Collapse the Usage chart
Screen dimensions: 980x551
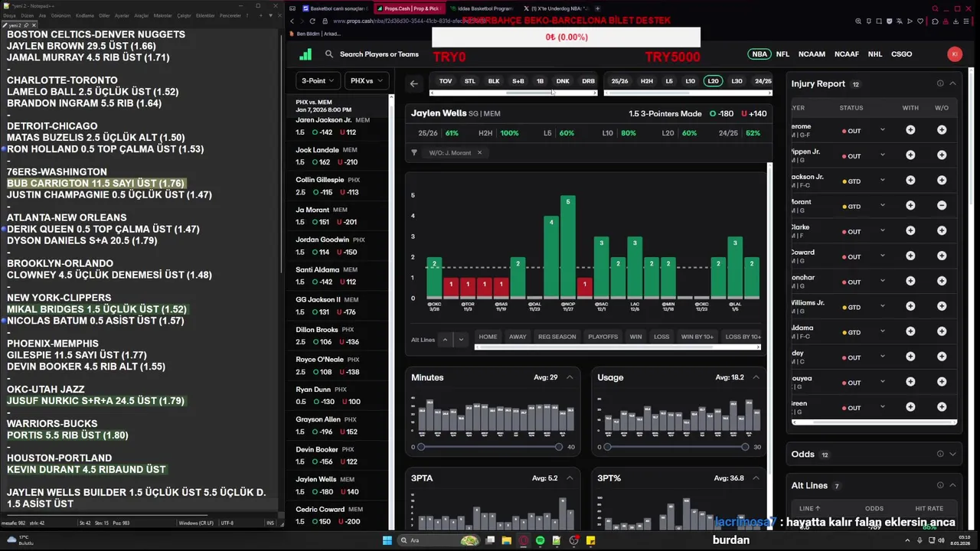pyautogui.click(x=756, y=377)
